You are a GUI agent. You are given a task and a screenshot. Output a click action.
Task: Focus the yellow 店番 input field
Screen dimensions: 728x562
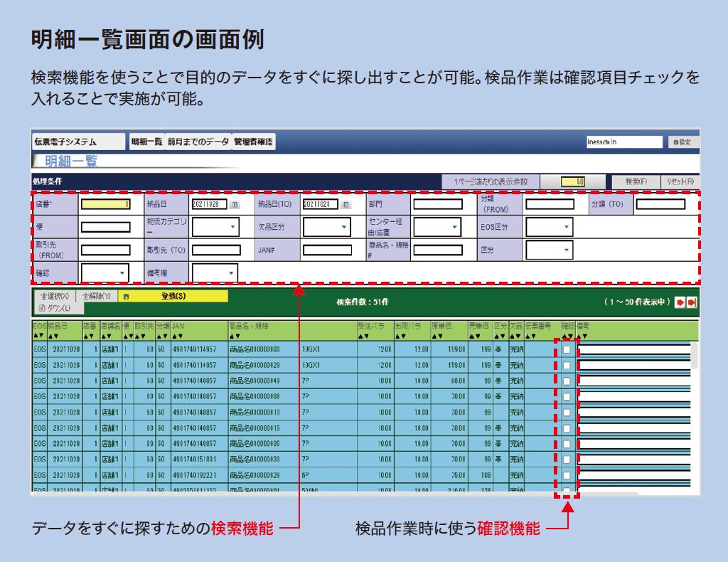click(106, 204)
